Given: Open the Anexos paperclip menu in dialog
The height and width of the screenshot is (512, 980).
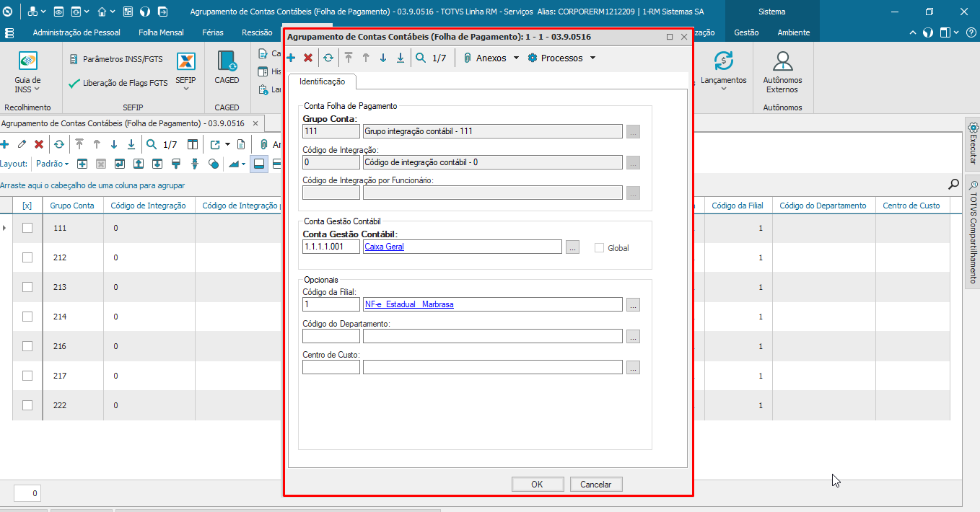Looking at the screenshot, I should click(491, 58).
